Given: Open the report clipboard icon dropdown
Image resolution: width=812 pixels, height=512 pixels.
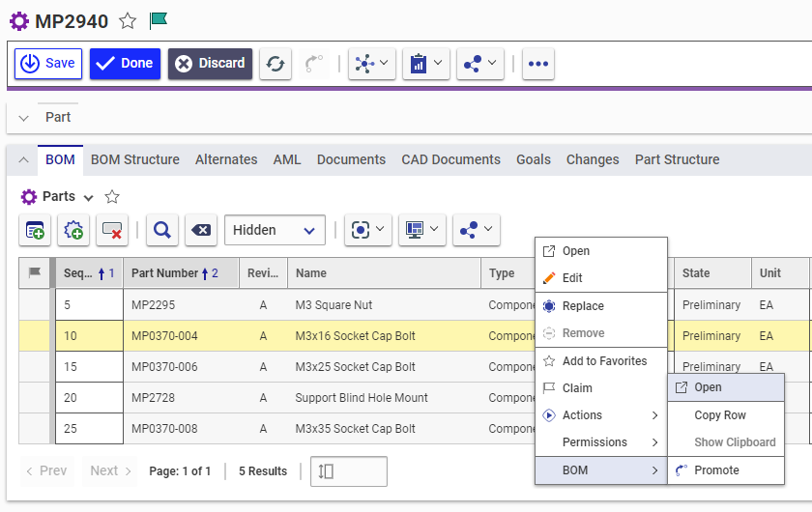Looking at the screenshot, I should [x=425, y=64].
